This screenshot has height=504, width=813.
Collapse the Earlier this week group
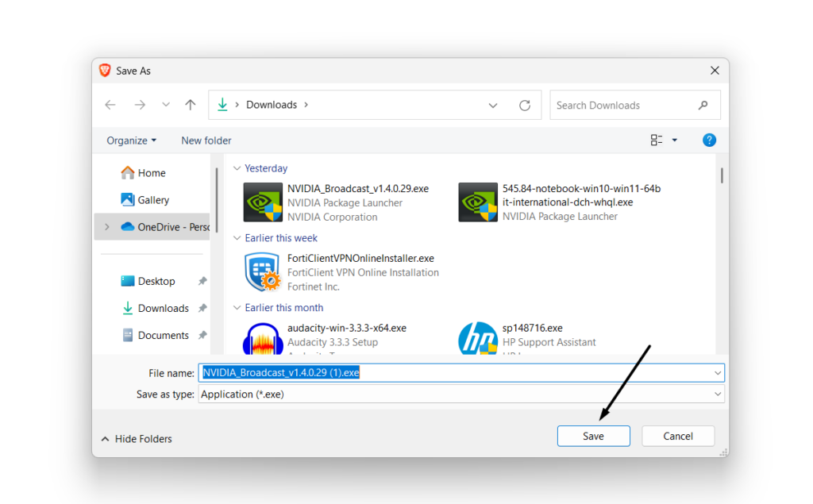pos(237,238)
